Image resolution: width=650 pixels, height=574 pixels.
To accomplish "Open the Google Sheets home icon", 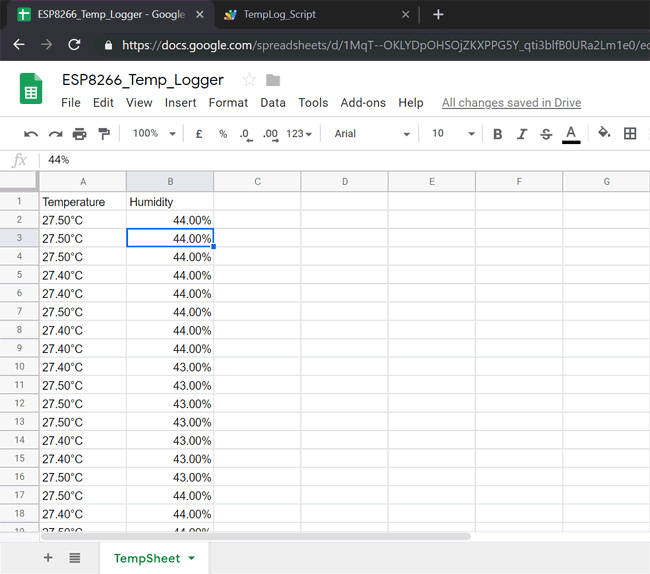I will [x=31, y=88].
